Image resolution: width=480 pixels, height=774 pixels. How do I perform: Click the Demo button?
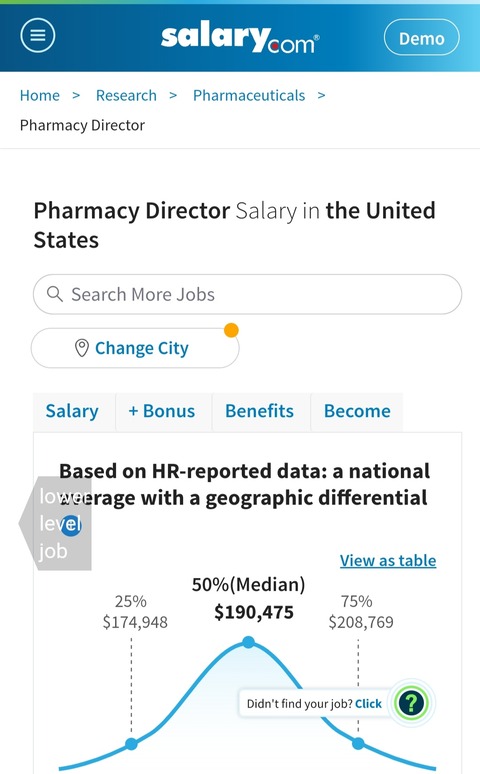[422, 38]
